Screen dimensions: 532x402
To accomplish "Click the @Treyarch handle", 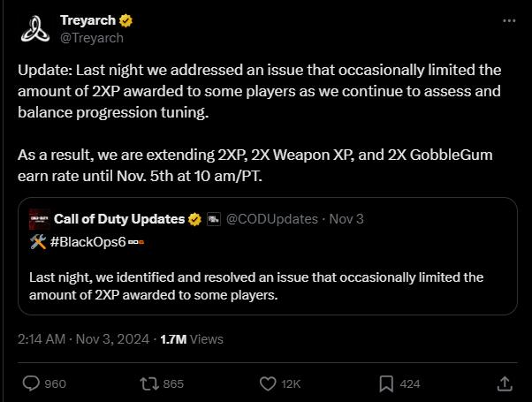I will click(92, 38).
